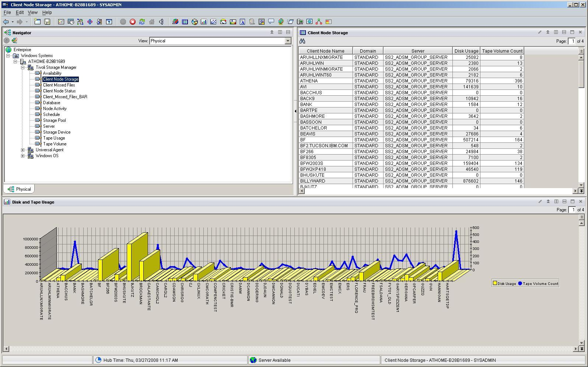
Task: Open the File menu
Action: click(x=7, y=13)
